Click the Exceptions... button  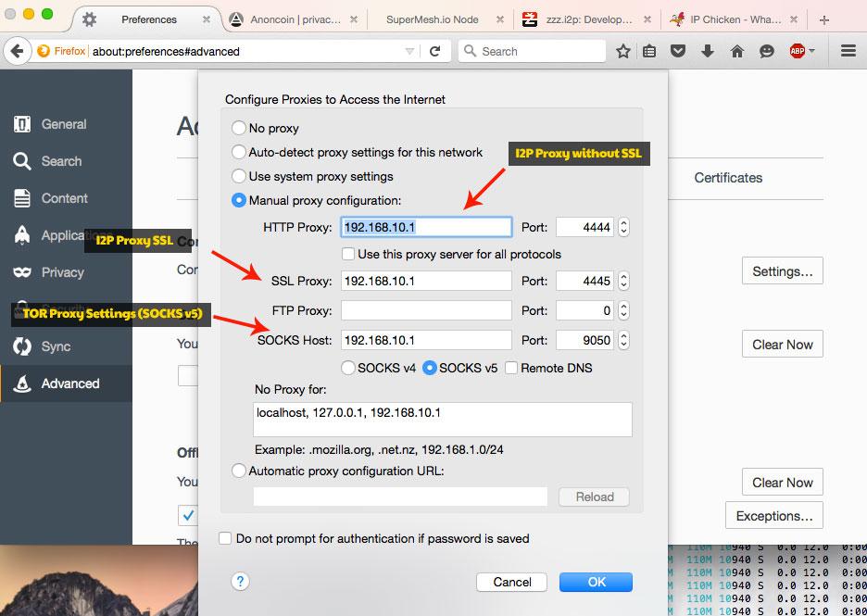(774, 516)
